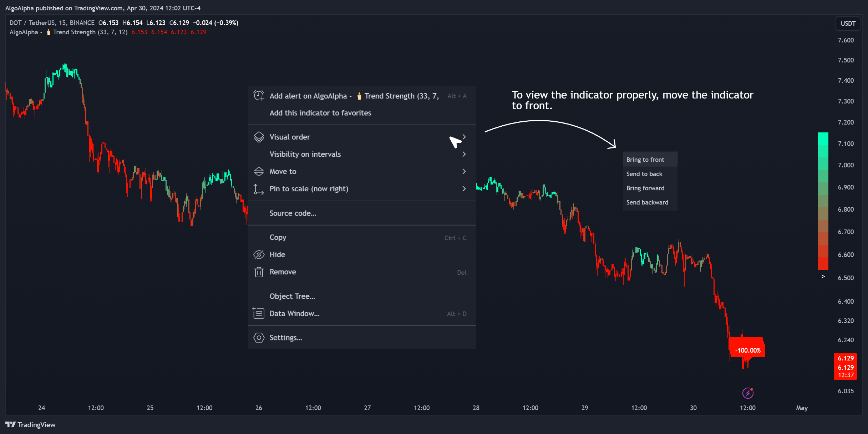
Task: Click the Ctrl + C shortcut hint
Action: pos(455,238)
